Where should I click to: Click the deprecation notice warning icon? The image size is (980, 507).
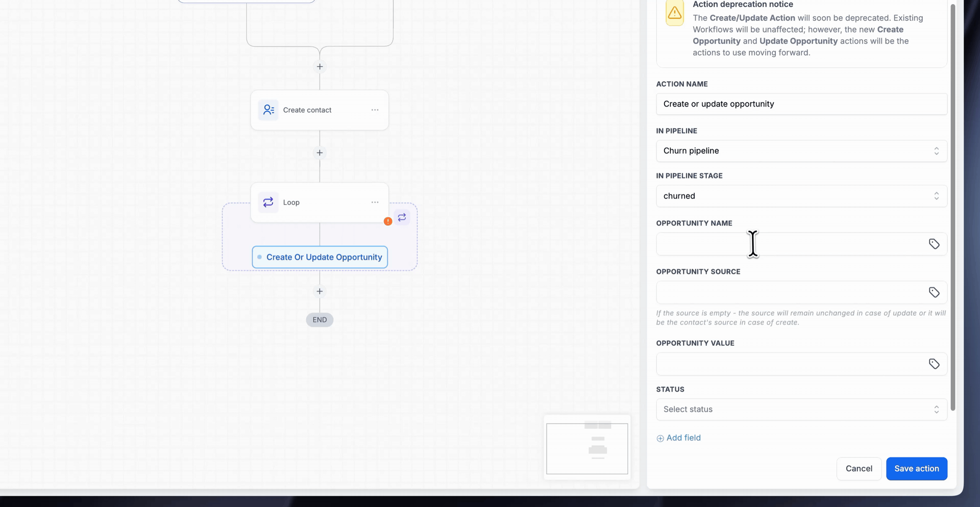coord(675,12)
